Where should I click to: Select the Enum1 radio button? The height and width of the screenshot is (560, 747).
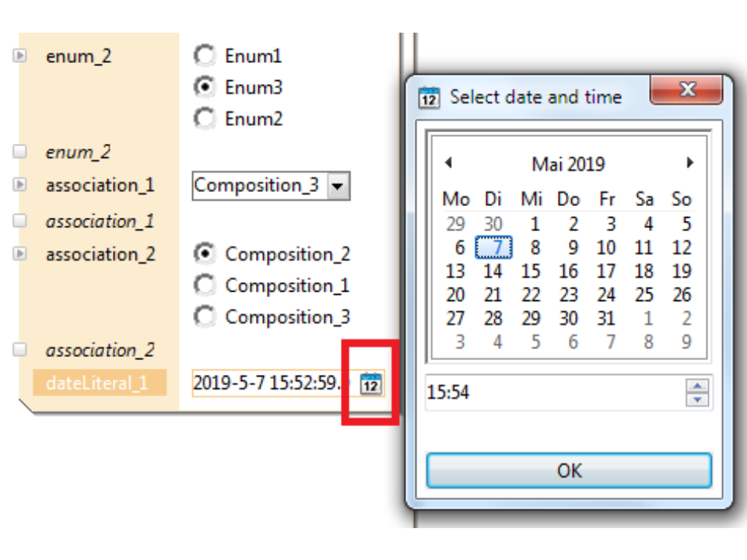pos(205,55)
